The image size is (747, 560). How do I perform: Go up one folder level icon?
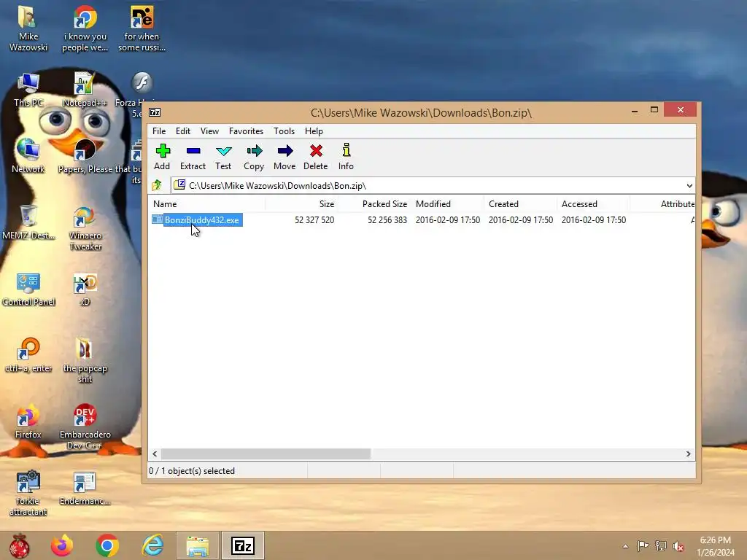click(157, 185)
